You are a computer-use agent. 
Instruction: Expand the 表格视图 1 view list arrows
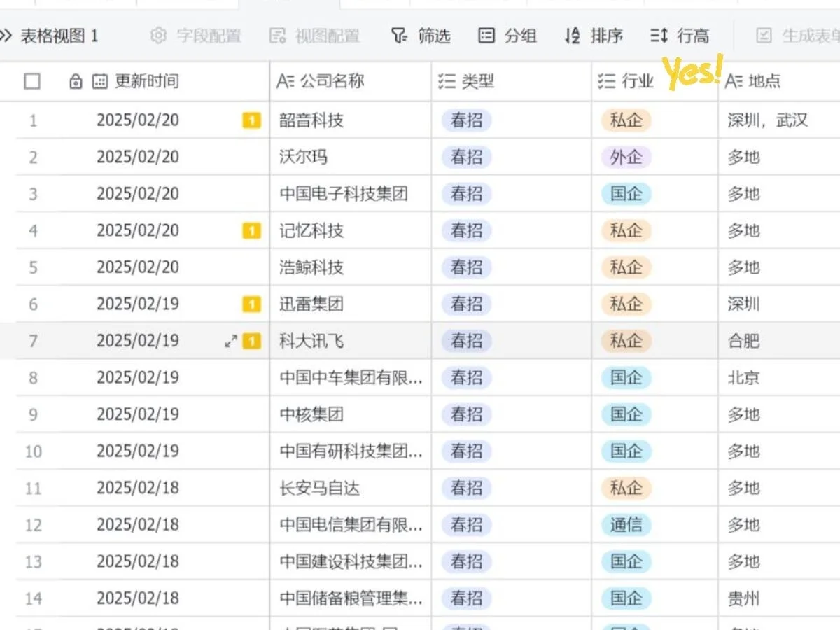click(6, 36)
